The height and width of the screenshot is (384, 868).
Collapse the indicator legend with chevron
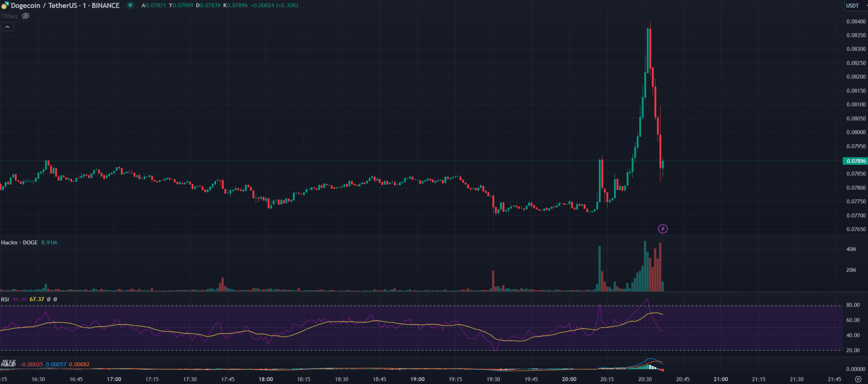click(7, 27)
